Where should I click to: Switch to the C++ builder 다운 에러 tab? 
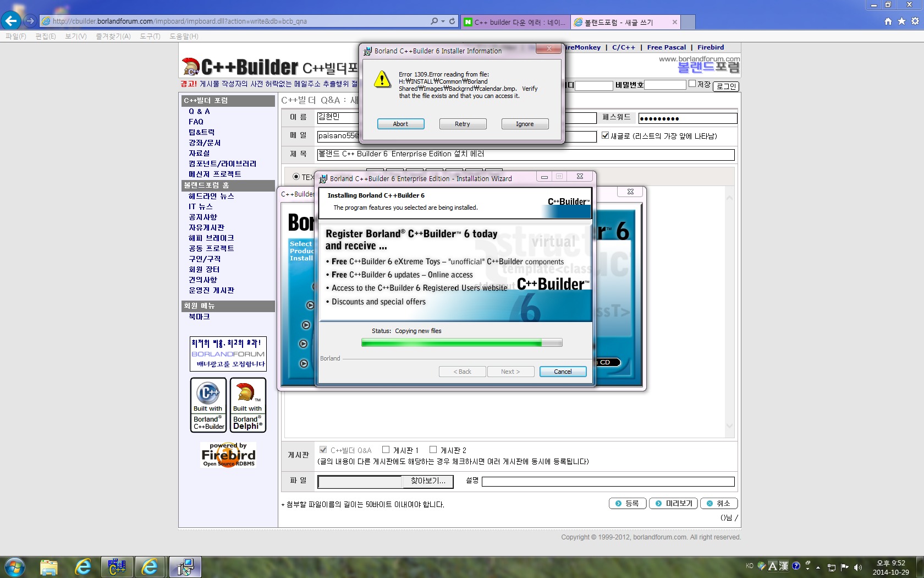pyautogui.click(x=515, y=22)
